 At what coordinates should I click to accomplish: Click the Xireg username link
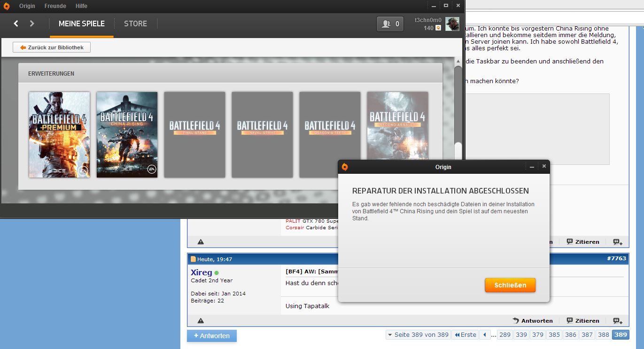coord(201,272)
